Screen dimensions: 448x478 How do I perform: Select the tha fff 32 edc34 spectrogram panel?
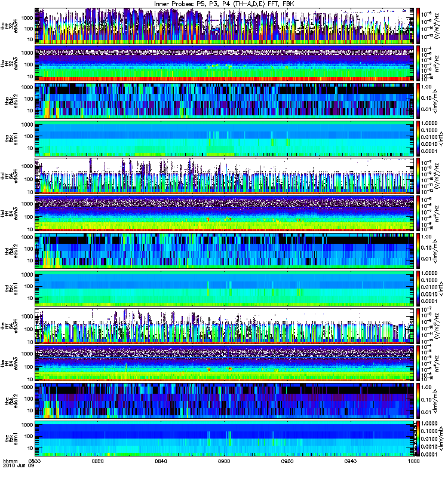pyautogui.click(x=225, y=26)
